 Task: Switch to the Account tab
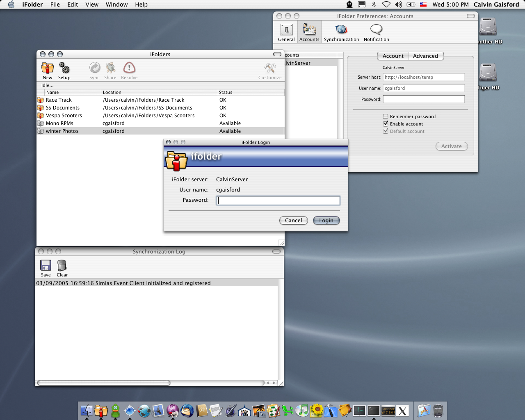pos(393,56)
